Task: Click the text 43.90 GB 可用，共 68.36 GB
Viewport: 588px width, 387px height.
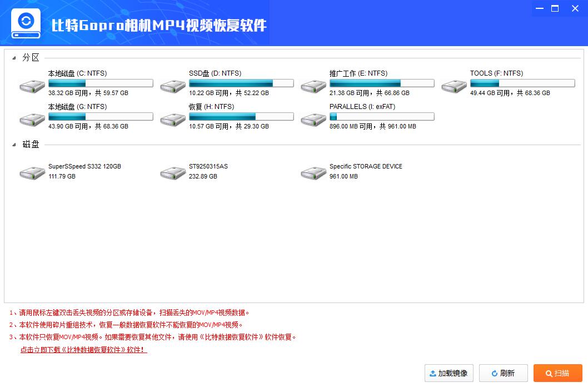Action: [88, 126]
